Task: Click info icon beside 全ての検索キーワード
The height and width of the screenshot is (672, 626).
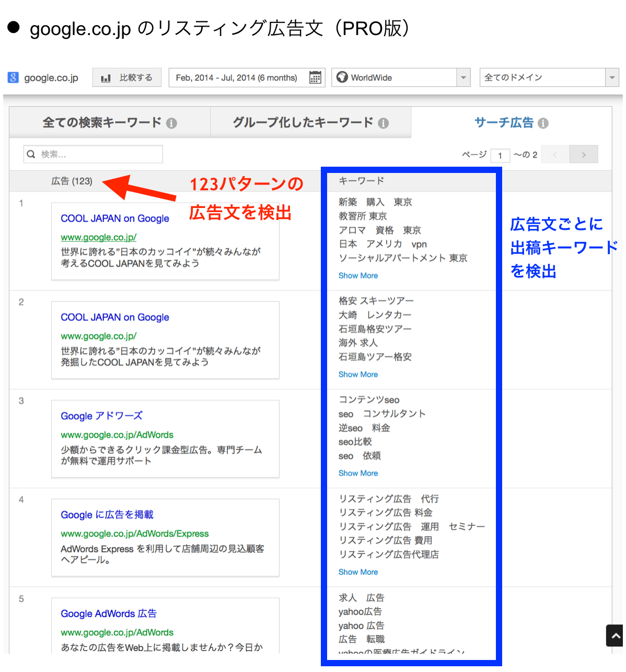Action: (x=171, y=123)
